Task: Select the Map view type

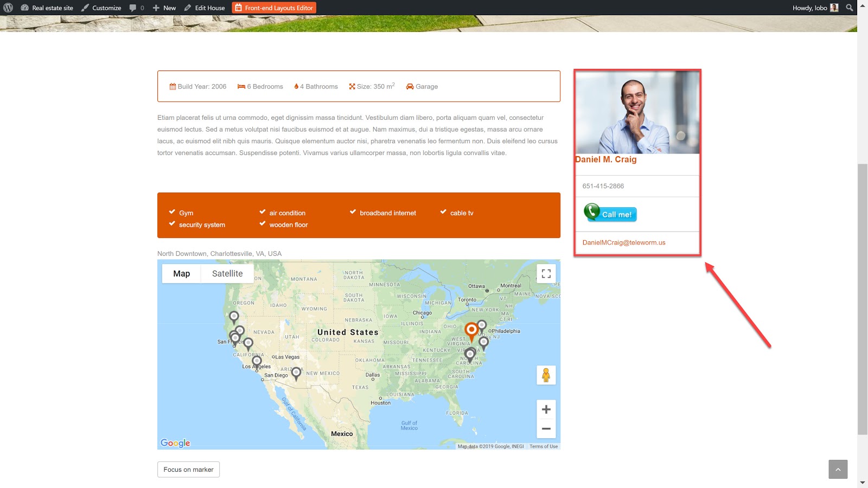Action: pyautogui.click(x=181, y=274)
